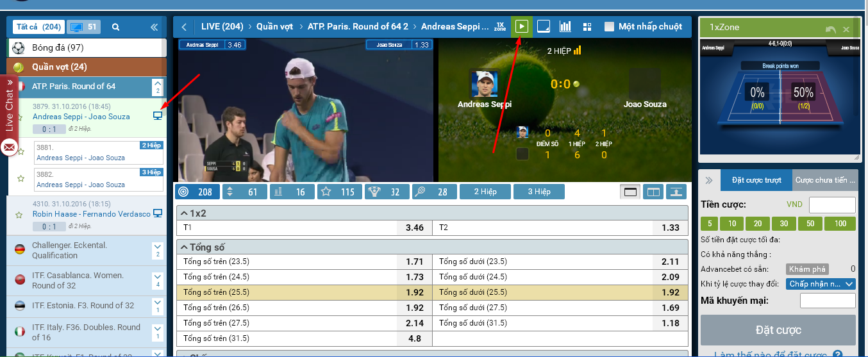Select the target icon filter with 208
Image resolution: width=868 pixels, height=357 pixels.
click(x=197, y=192)
